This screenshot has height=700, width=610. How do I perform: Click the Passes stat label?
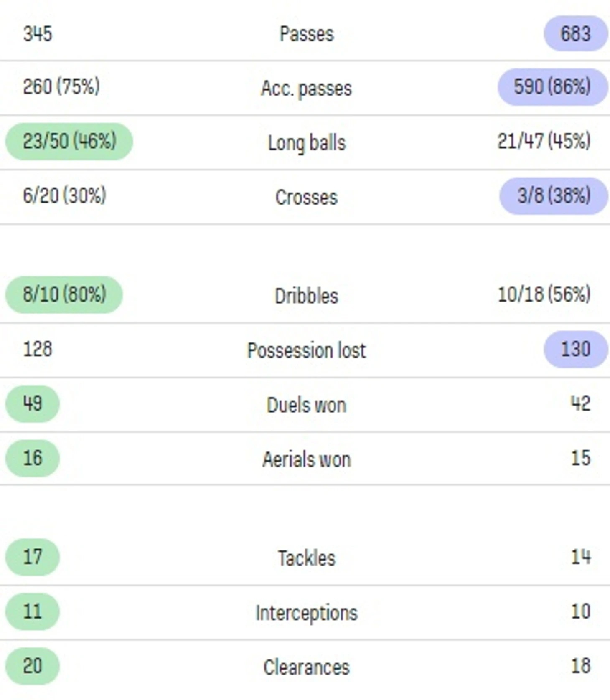coord(307,34)
